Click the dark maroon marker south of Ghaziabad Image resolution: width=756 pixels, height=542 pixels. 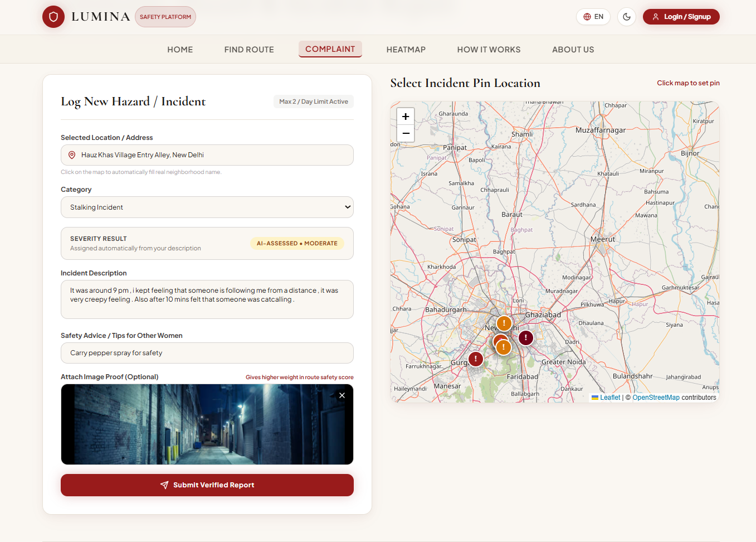point(526,337)
